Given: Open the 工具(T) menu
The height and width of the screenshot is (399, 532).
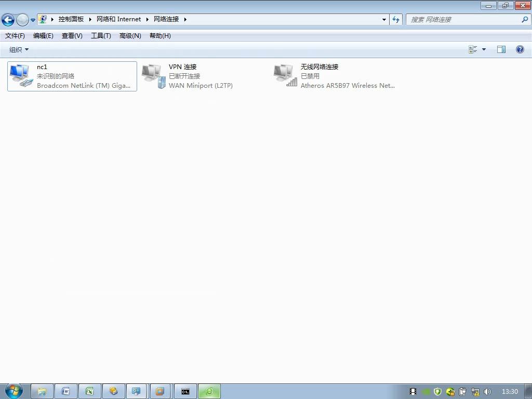Looking at the screenshot, I should [101, 36].
